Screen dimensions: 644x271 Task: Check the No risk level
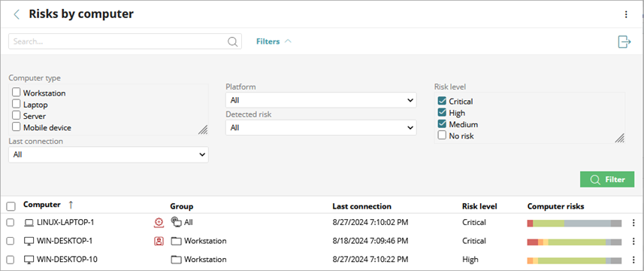[442, 135]
